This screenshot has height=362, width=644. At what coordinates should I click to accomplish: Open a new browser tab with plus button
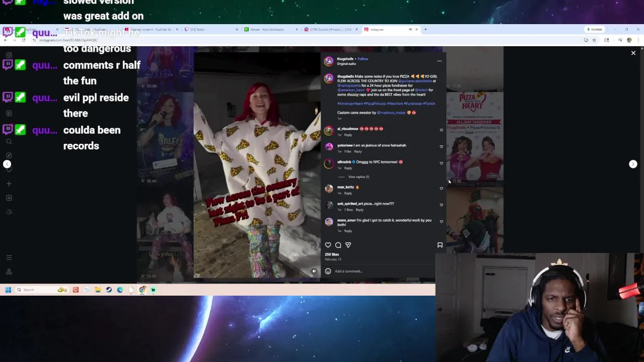coord(425,29)
